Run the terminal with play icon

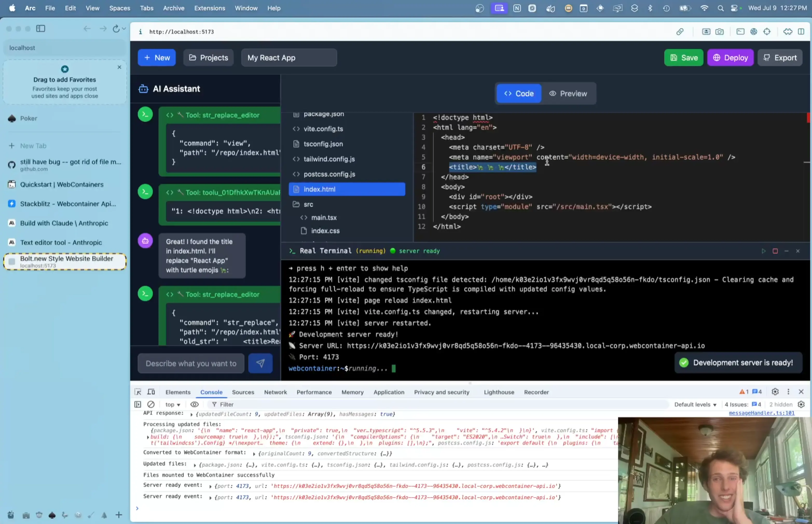[x=763, y=251]
